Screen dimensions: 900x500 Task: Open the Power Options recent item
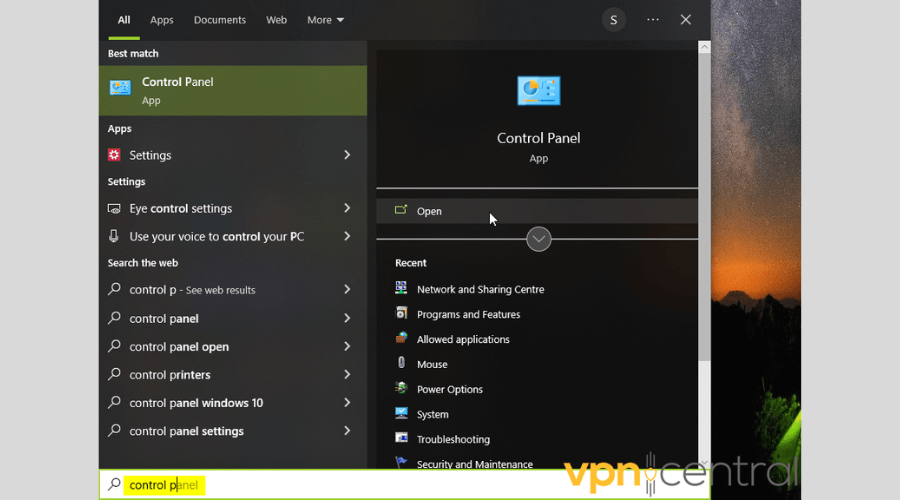pos(449,389)
